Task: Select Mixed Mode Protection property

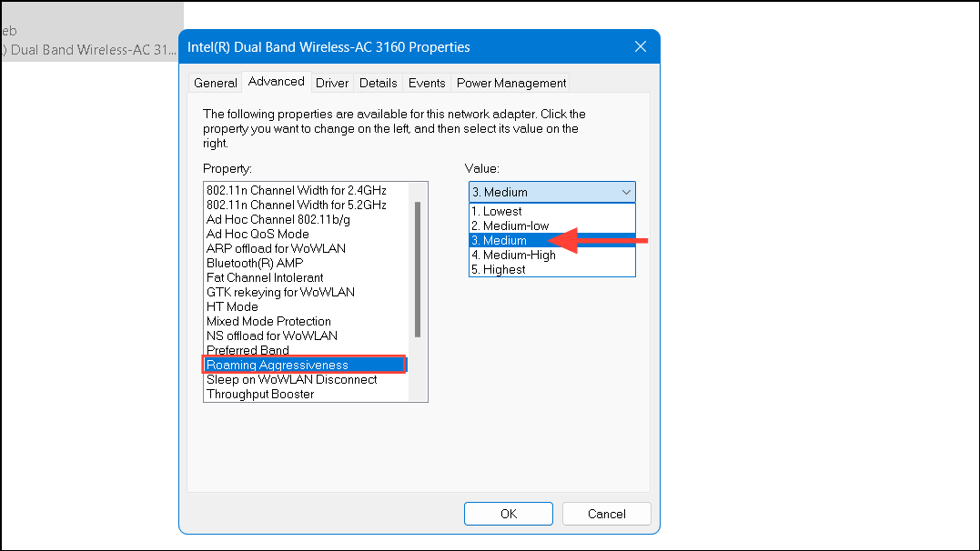Action: click(307, 321)
